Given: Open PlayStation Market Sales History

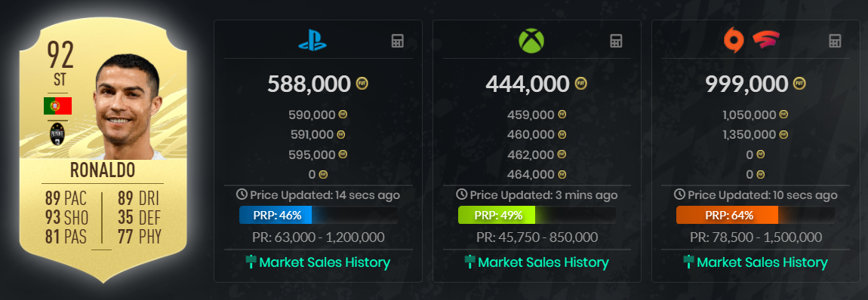Looking at the screenshot, I should [318, 262].
